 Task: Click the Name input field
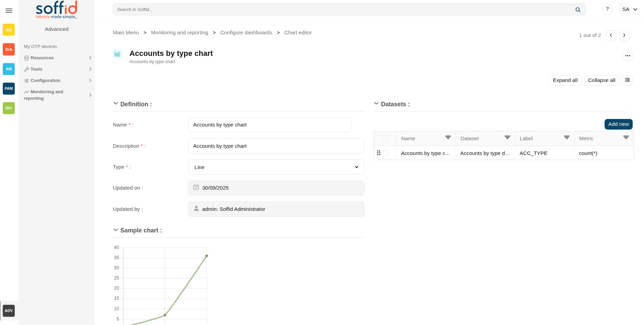click(269, 125)
